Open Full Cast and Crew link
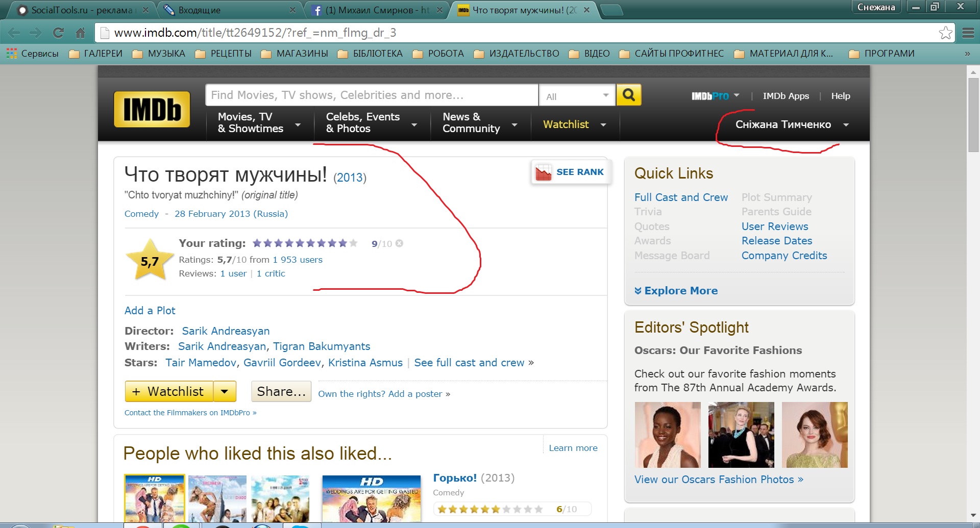The image size is (980, 528). pyautogui.click(x=681, y=197)
